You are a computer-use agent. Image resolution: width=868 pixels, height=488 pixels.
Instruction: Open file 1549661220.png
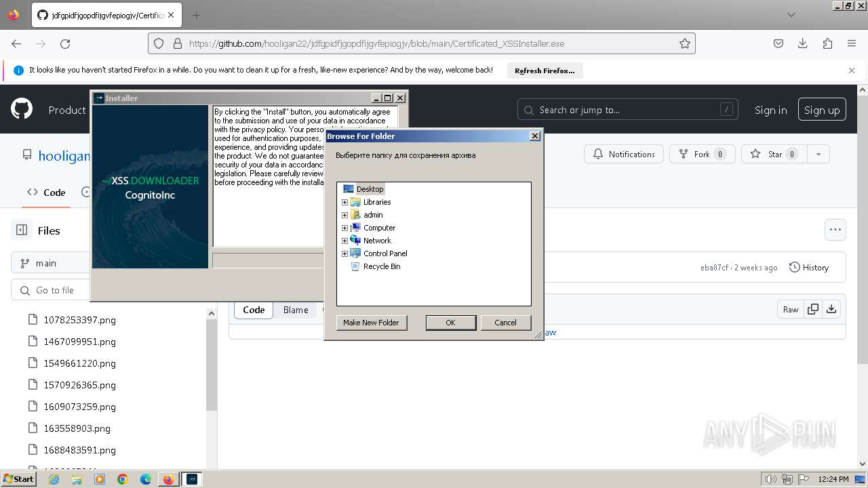79,363
